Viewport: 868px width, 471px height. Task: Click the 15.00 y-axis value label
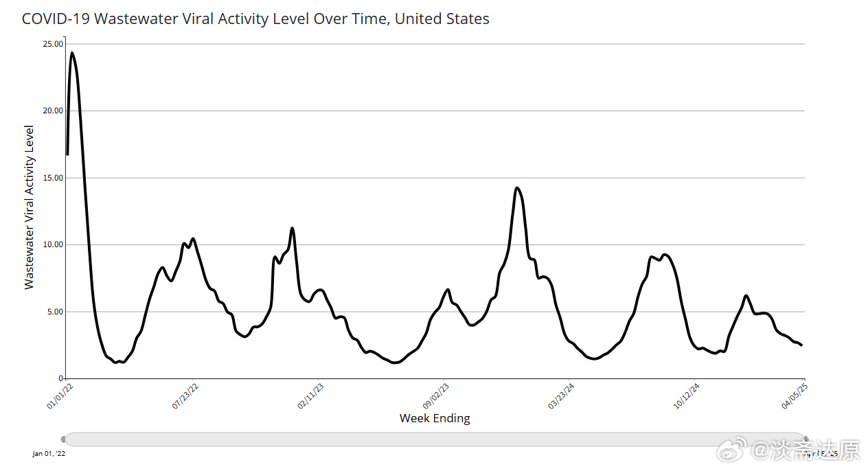(x=53, y=178)
